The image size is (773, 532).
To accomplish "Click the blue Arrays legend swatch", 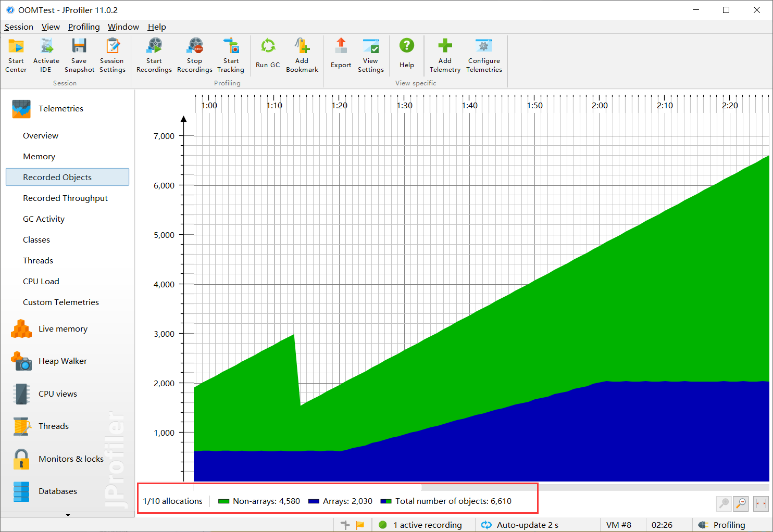I will pyautogui.click(x=314, y=501).
